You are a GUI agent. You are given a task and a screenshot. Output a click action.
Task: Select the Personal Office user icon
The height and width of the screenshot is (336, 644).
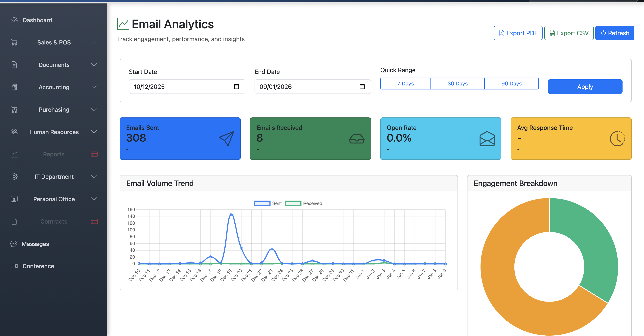(x=14, y=199)
